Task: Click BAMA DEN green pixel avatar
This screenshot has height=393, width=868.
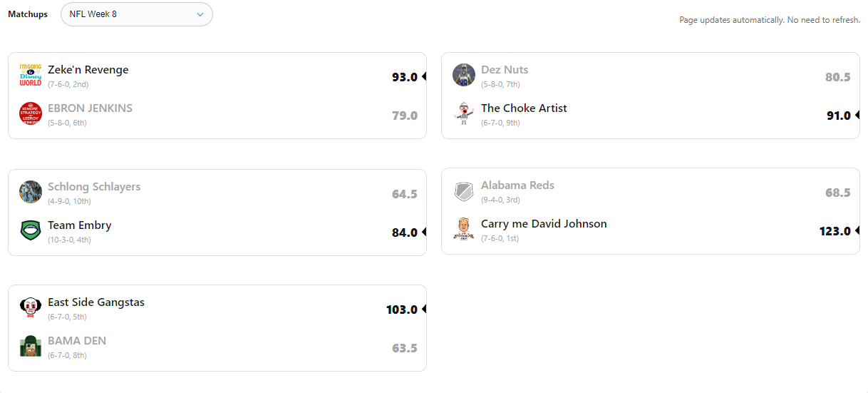Action: tap(31, 346)
